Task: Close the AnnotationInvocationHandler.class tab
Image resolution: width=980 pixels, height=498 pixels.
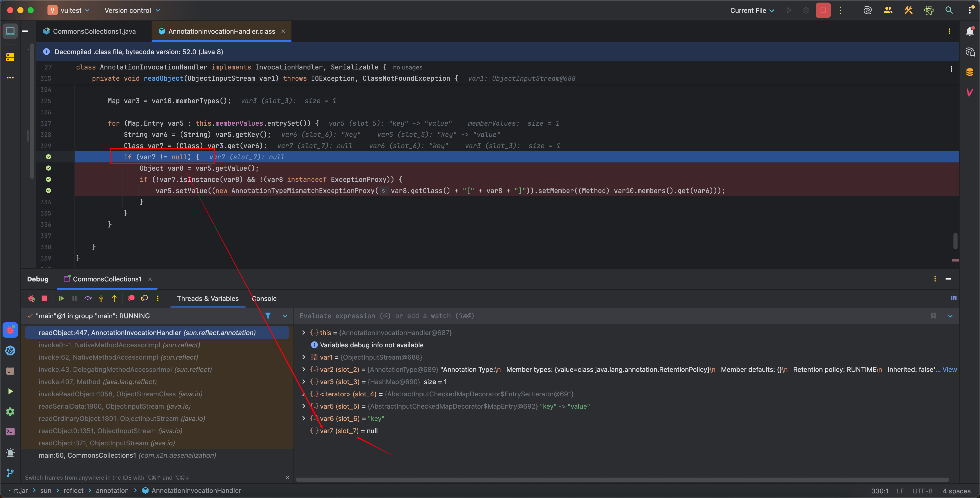Action: [283, 31]
